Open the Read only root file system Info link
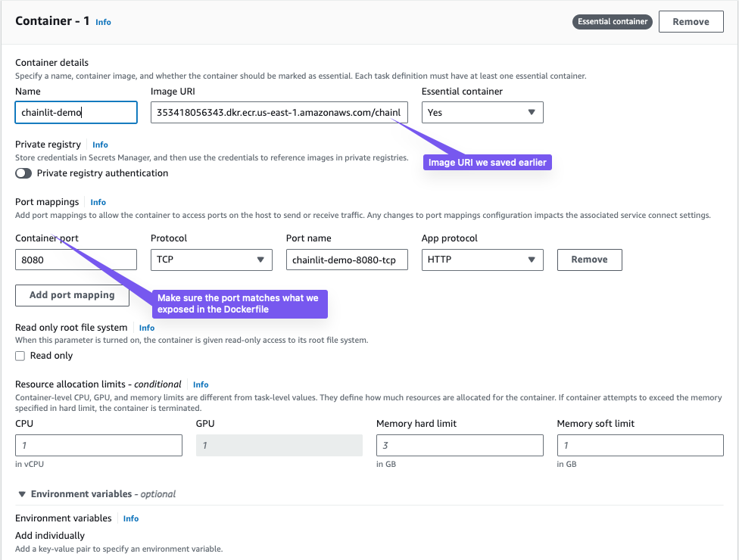 coord(146,328)
